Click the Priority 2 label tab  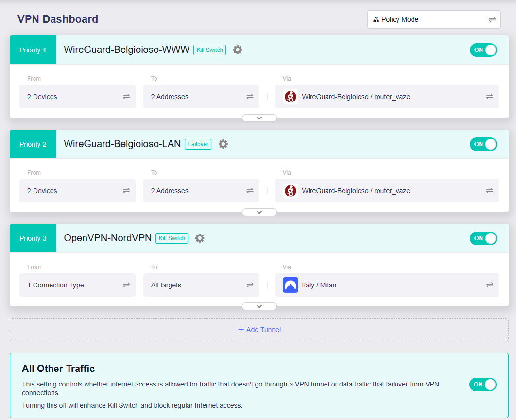coord(33,144)
